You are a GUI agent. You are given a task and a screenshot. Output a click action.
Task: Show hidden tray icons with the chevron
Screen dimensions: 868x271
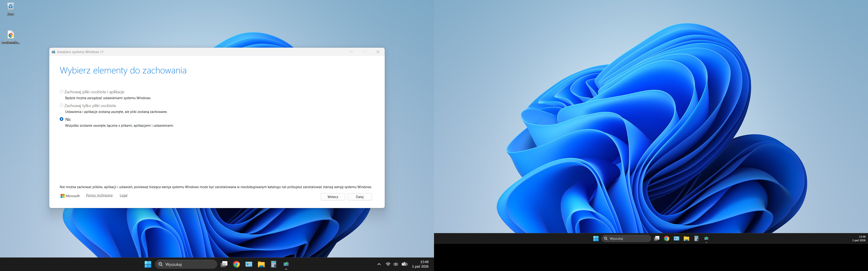(x=379, y=264)
